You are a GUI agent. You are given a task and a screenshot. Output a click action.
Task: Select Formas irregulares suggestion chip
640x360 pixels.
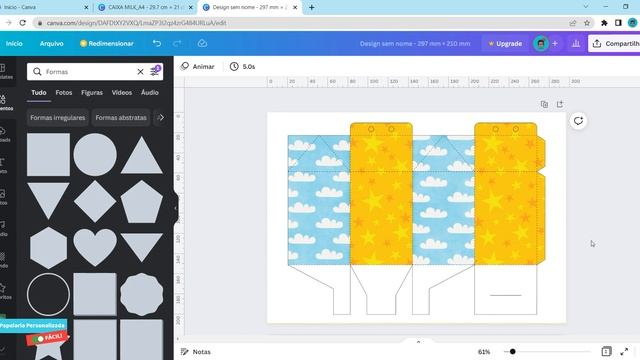(x=58, y=118)
